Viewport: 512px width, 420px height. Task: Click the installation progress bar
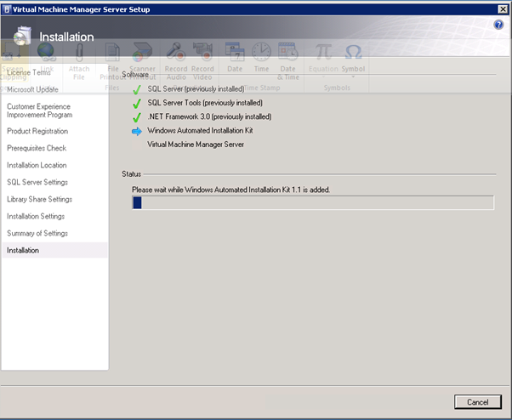click(313, 202)
